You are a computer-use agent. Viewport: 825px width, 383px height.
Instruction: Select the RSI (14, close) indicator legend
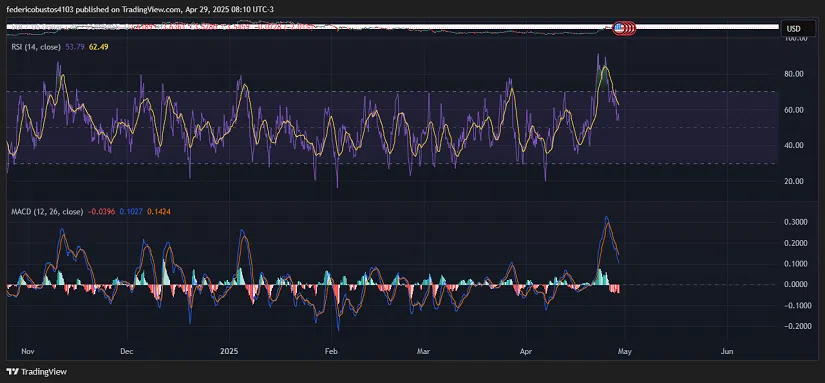36,47
